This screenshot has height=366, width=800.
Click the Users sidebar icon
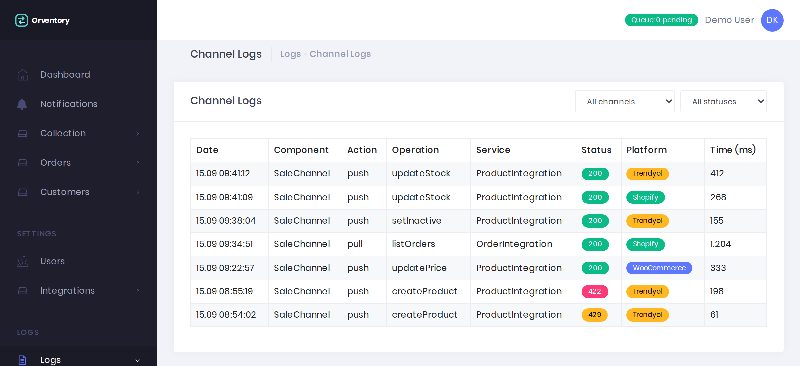(22, 261)
